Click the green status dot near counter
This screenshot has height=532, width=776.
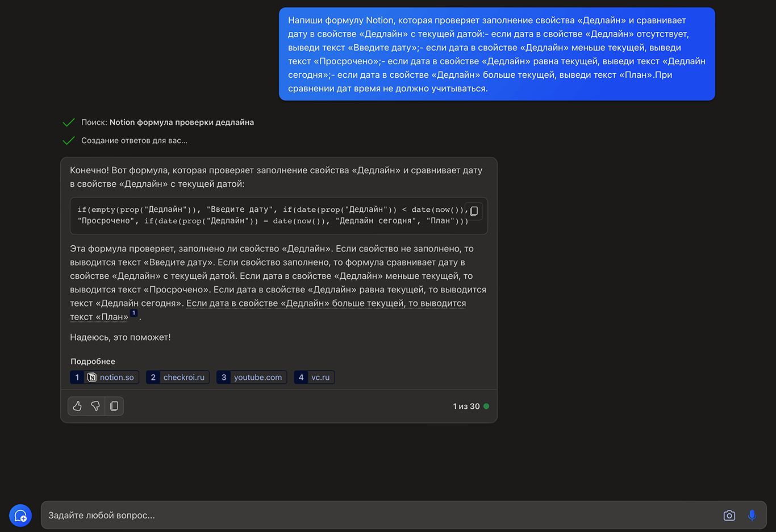[486, 407]
